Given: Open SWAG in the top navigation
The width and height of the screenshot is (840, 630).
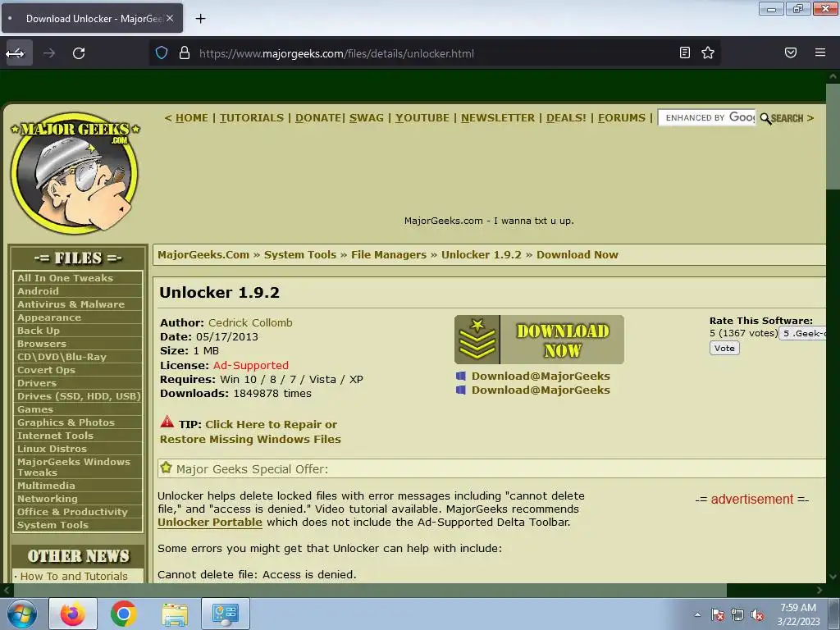Looking at the screenshot, I should [367, 118].
